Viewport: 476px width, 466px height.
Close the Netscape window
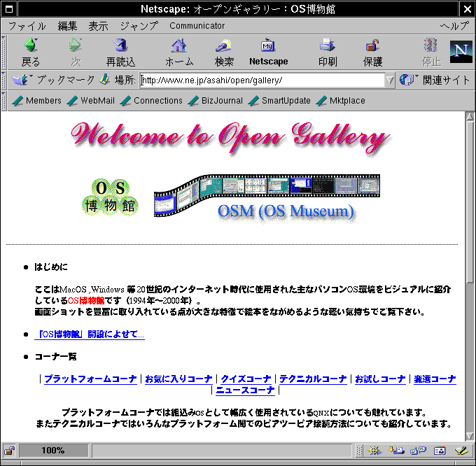467,9
